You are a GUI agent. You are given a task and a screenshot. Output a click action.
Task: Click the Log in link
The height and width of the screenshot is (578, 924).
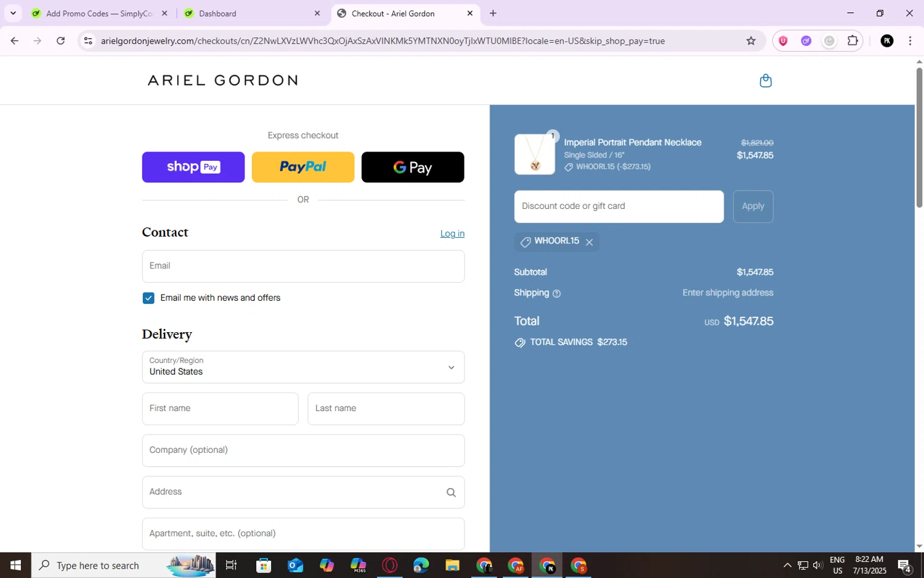coord(452,234)
